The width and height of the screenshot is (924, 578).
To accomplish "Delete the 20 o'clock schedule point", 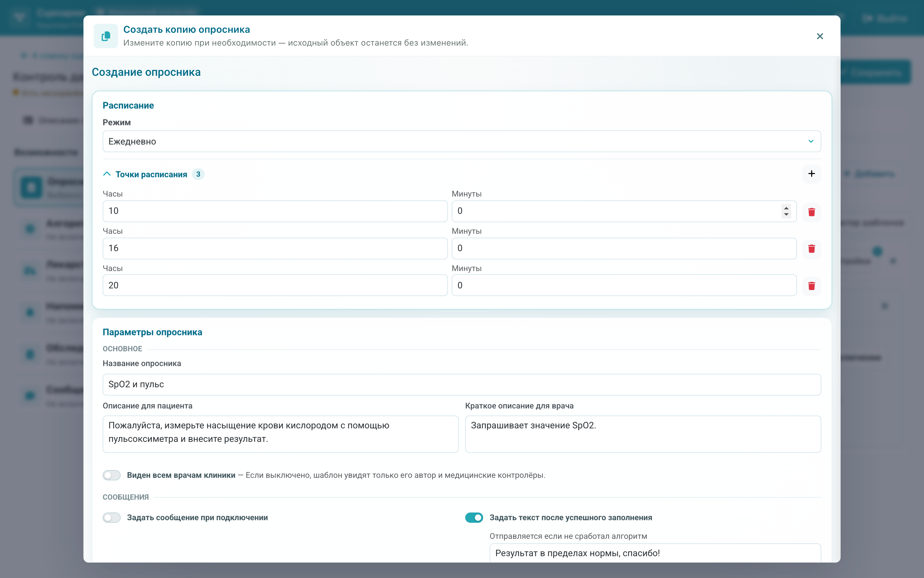I will [811, 285].
